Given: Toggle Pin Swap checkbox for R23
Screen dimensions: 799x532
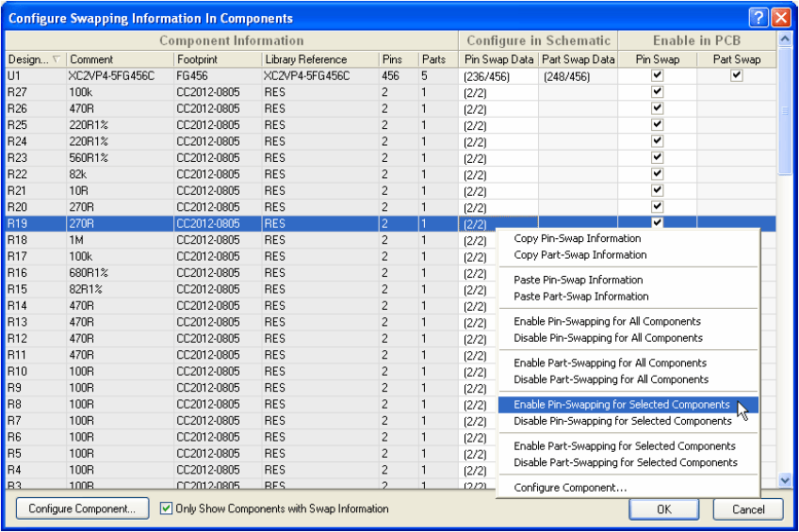Looking at the screenshot, I should pos(657,157).
